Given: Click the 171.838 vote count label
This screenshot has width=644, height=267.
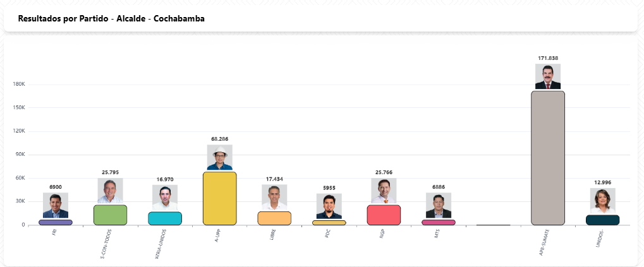Looking at the screenshot, I should click(x=548, y=58).
